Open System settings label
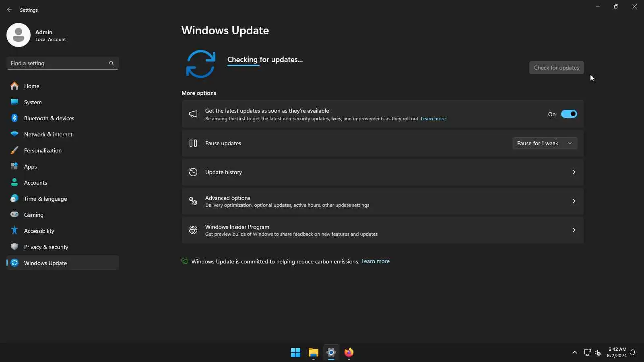Image resolution: width=644 pixels, height=362 pixels. (33, 102)
